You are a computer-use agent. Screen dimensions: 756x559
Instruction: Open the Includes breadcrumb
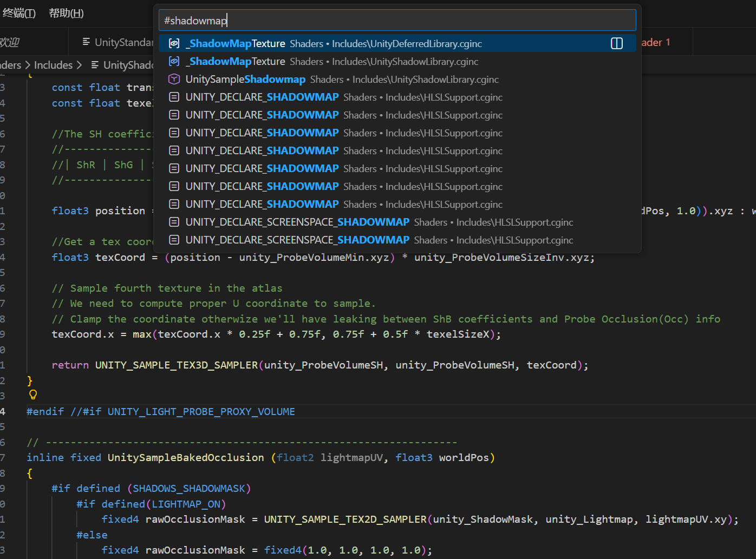[x=53, y=65]
